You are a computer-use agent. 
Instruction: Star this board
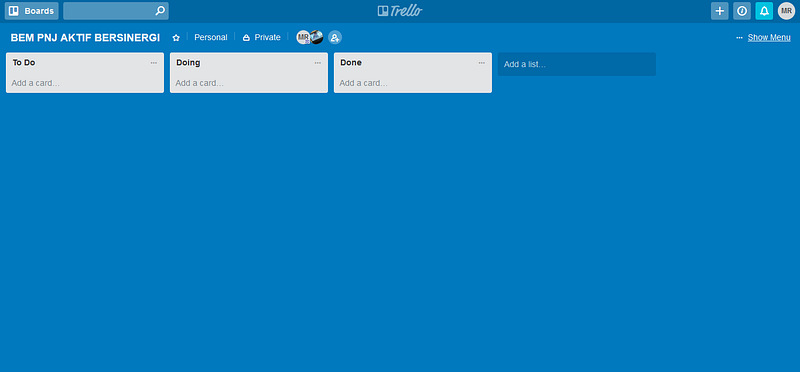click(x=176, y=38)
